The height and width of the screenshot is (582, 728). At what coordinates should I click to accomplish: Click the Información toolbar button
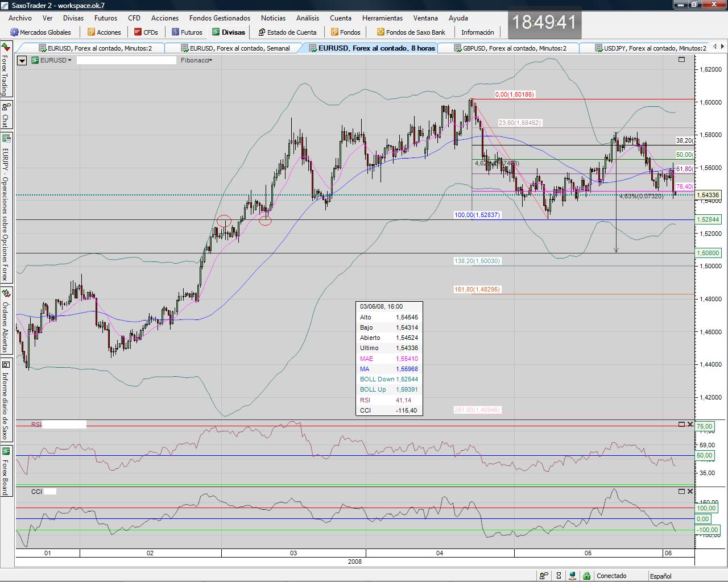click(477, 32)
